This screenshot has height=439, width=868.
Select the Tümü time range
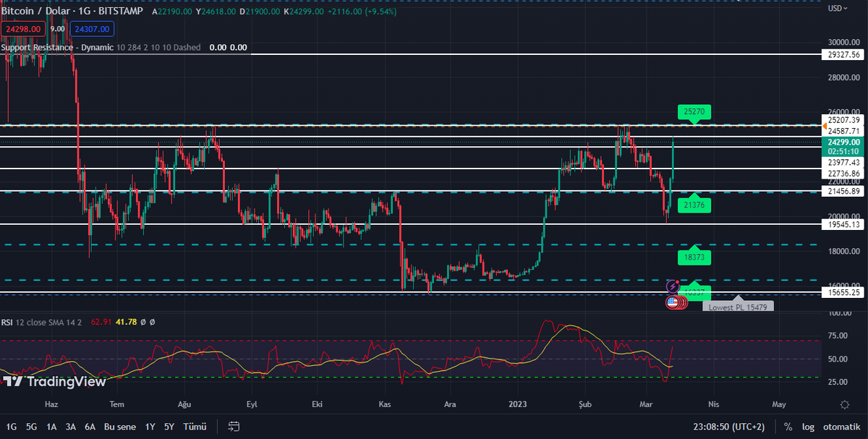tap(195, 427)
